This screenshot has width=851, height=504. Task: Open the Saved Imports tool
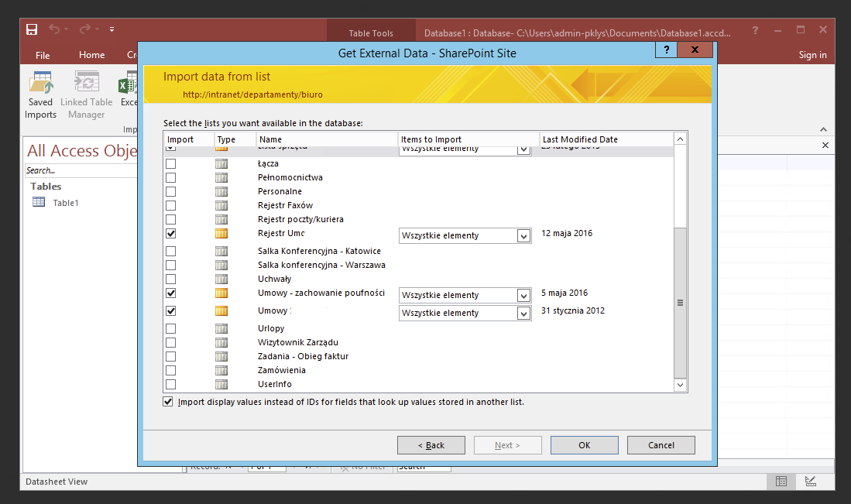click(x=40, y=89)
